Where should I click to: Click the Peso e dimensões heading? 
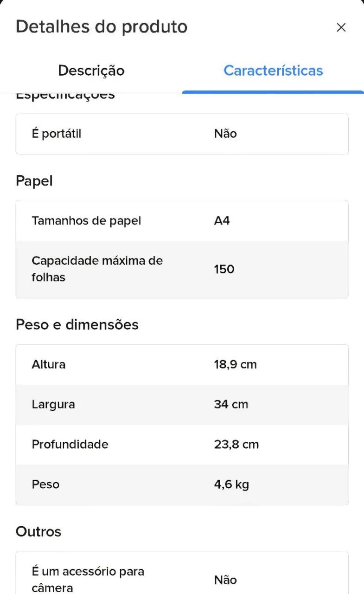pyautogui.click(x=77, y=324)
